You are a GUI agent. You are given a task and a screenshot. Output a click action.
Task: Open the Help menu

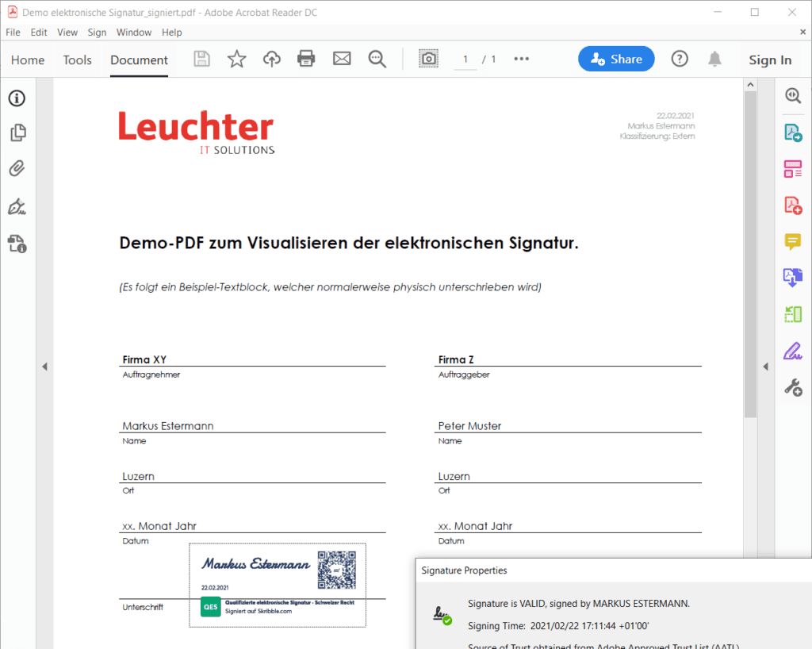point(172,32)
